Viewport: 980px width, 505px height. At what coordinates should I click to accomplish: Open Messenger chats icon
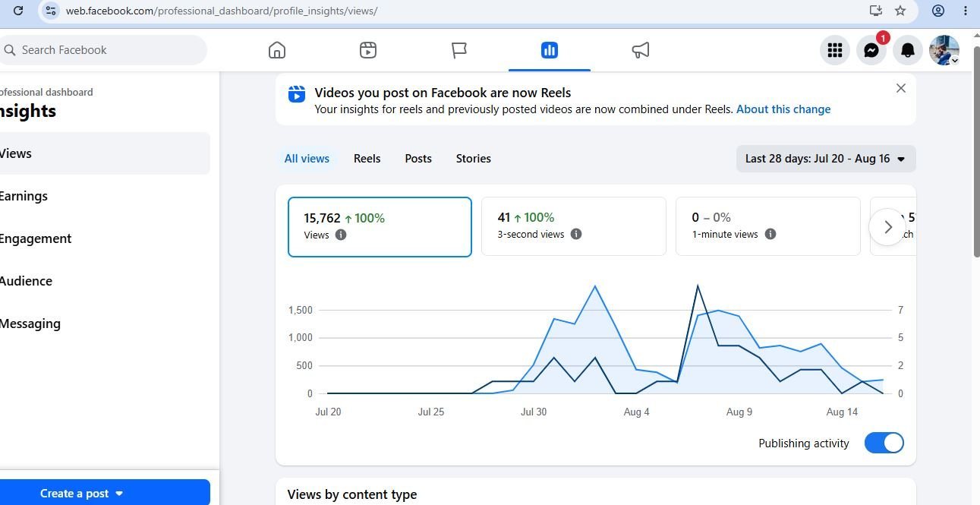871,50
